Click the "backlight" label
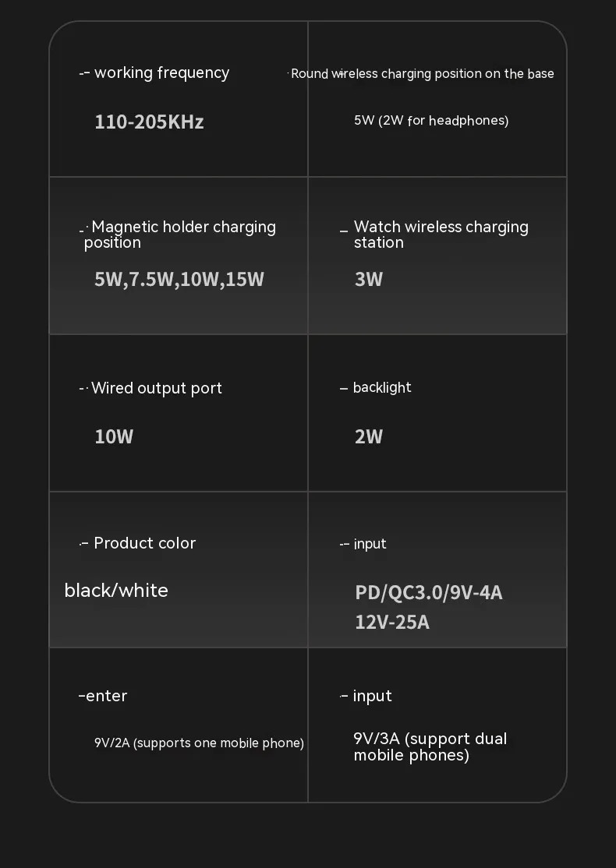Image resolution: width=616 pixels, height=868 pixels. point(382,388)
